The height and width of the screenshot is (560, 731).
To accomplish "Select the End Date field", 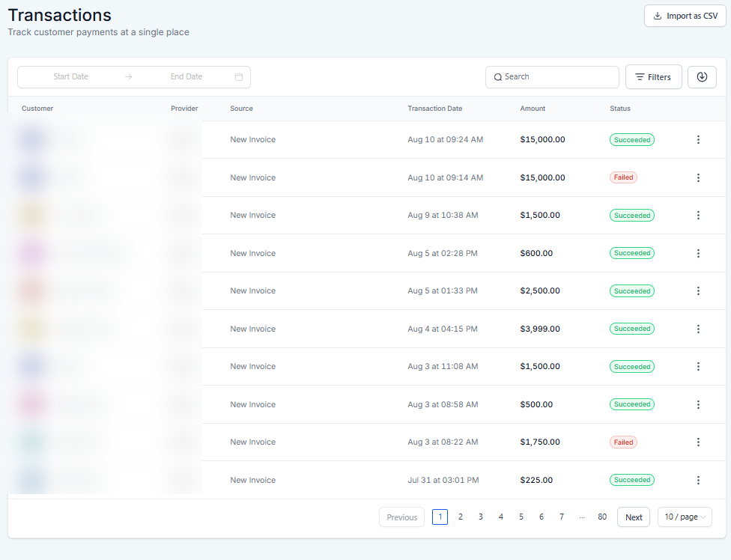I will point(186,77).
